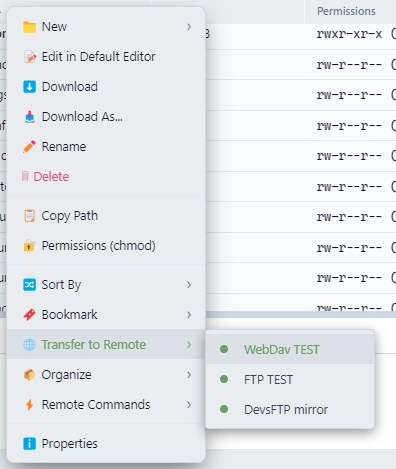Choose the Download menu entry
Viewport: 396px width, 469px height.
coord(106,87)
